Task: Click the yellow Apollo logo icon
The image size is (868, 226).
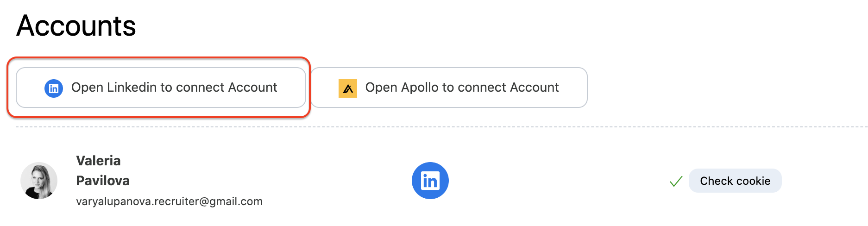Action: [x=347, y=88]
